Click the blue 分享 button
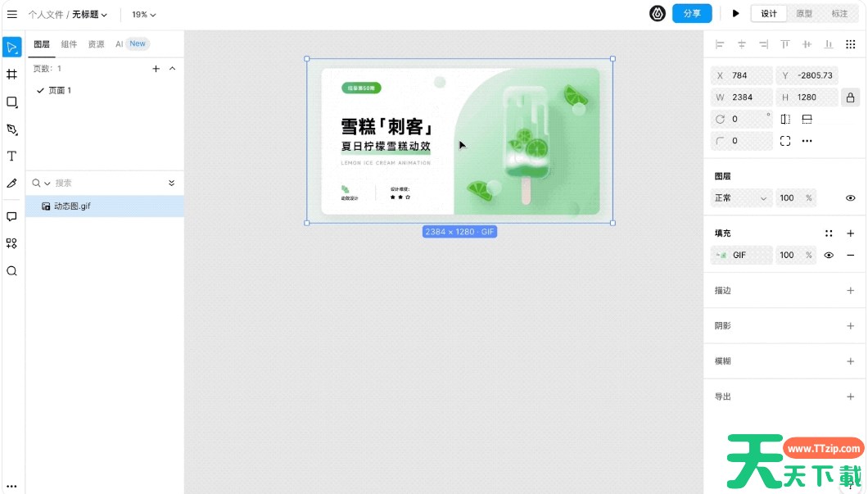The height and width of the screenshot is (494, 868). coord(691,14)
